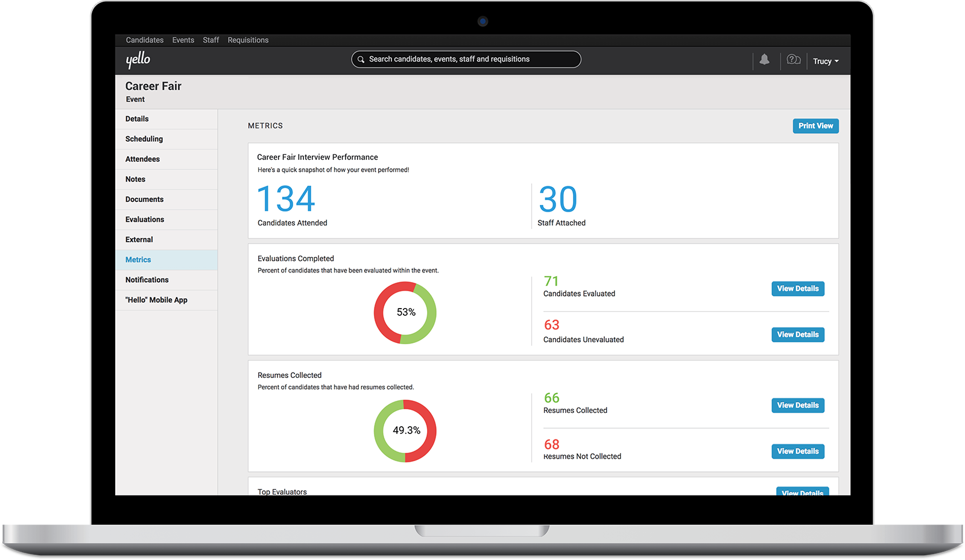
Task: Open the notifications bell
Action: (764, 59)
